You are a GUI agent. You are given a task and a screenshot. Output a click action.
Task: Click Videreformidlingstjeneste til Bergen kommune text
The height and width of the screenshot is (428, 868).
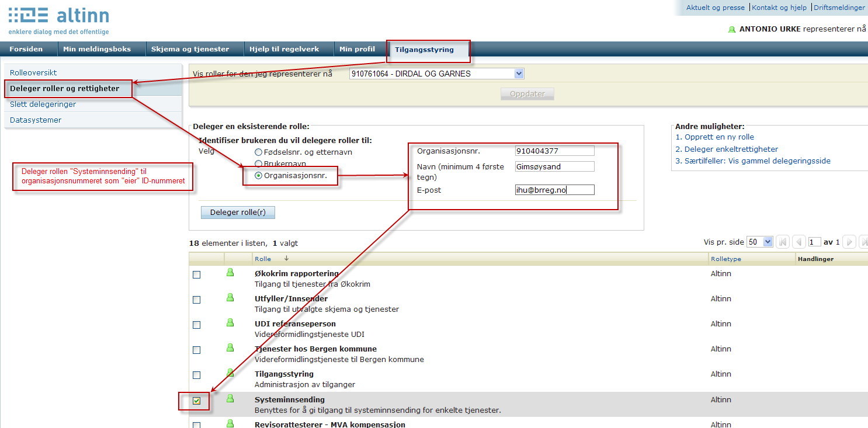[x=339, y=359]
